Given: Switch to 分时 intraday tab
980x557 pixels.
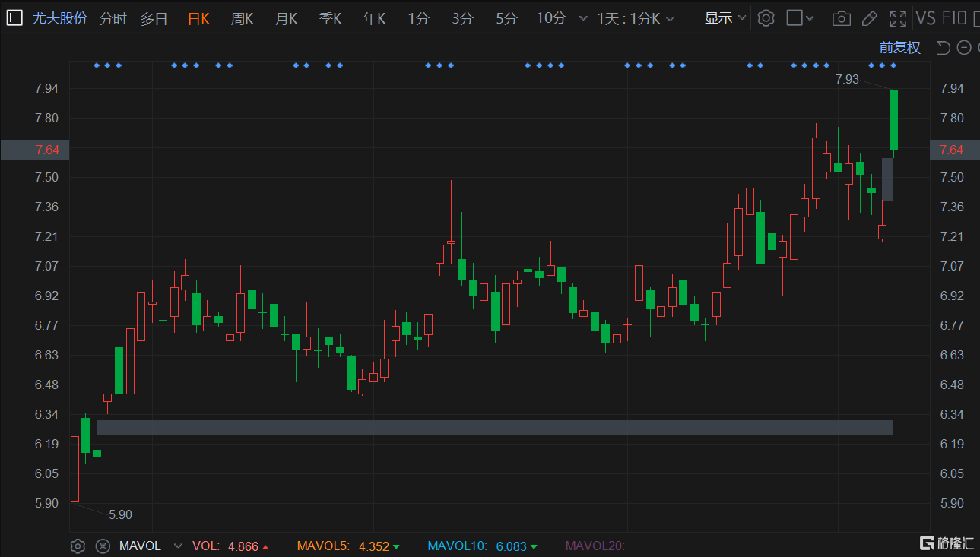Looking at the screenshot, I should (x=113, y=19).
